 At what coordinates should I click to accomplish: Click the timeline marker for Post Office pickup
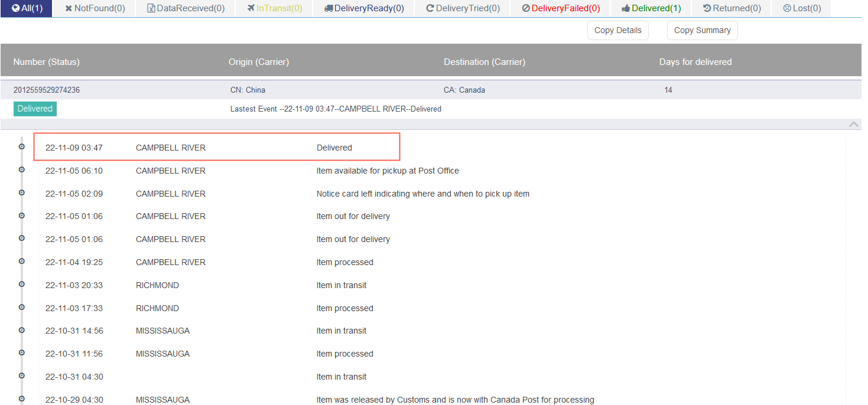click(x=22, y=169)
